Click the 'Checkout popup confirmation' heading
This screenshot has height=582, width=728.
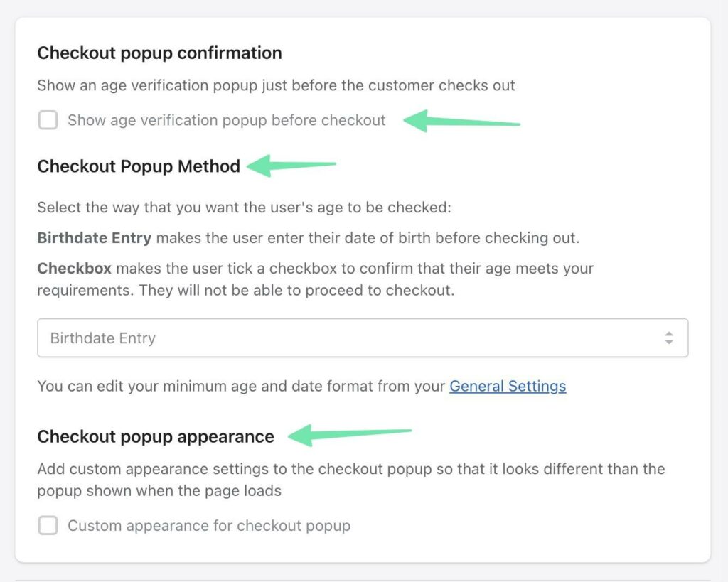[159, 53]
